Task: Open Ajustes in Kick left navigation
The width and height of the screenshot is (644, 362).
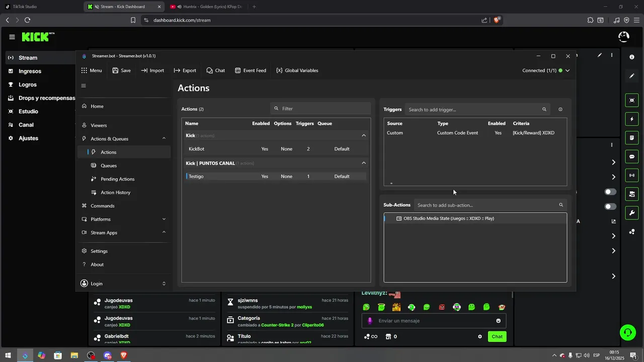Action: 28,138
